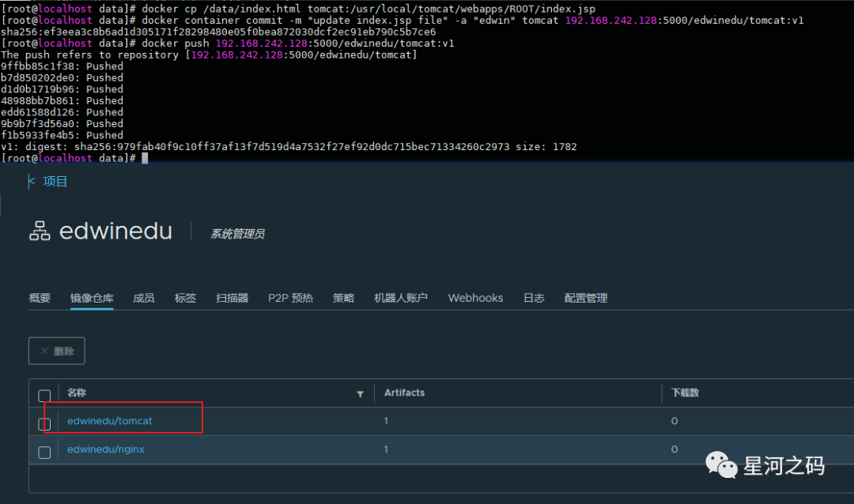
Task: Click the download count in tomcat row
Action: click(x=675, y=421)
